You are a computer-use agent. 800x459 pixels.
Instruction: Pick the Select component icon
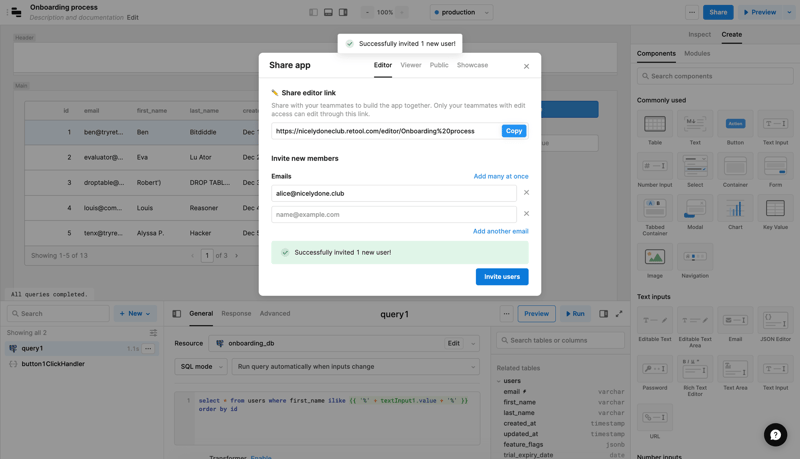[695, 166]
